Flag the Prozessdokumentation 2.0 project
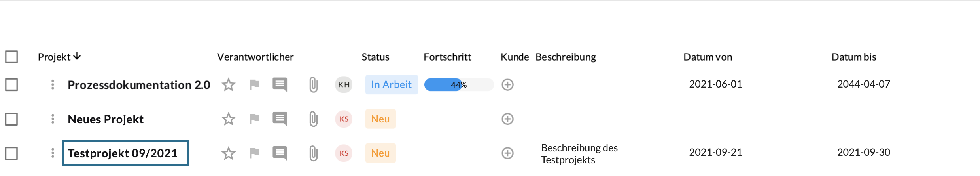980x176 pixels. pyautogui.click(x=254, y=85)
